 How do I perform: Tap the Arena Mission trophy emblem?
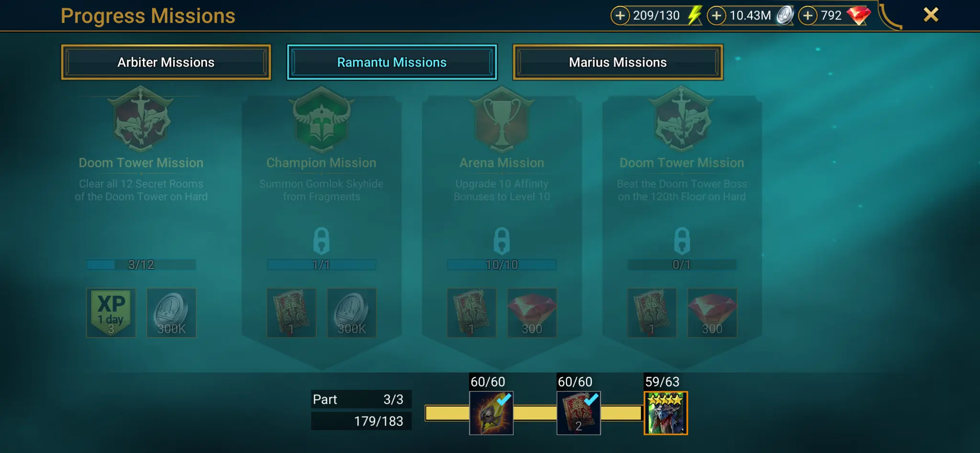[x=501, y=119]
